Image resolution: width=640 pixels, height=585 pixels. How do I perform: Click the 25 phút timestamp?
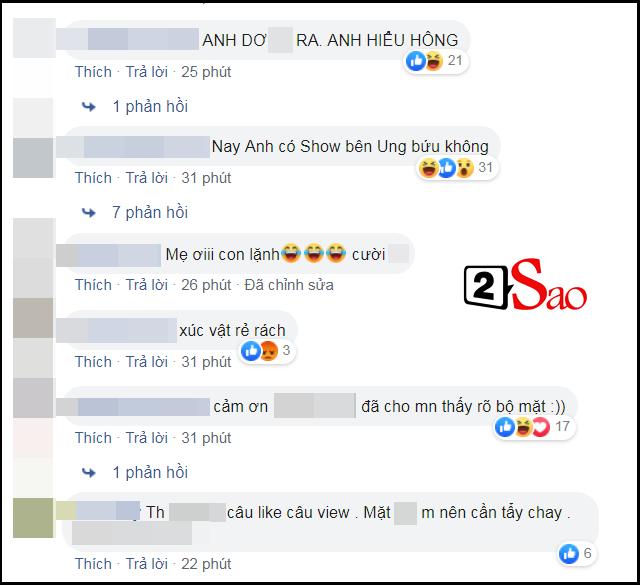pos(206,72)
